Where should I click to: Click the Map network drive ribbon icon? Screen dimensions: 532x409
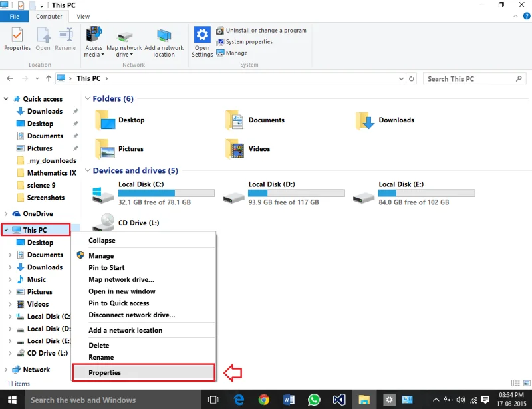pyautogui.click(x=124, y=36)
